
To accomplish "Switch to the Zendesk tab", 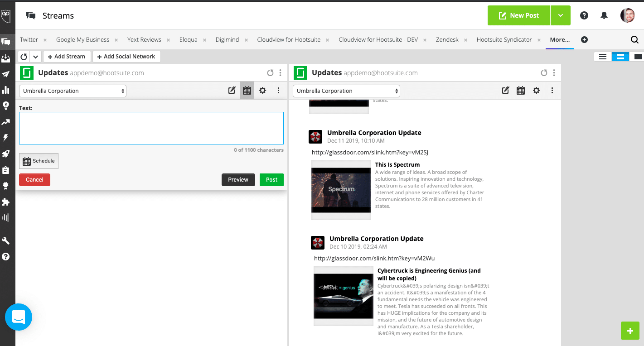I will tap(447, 40).
